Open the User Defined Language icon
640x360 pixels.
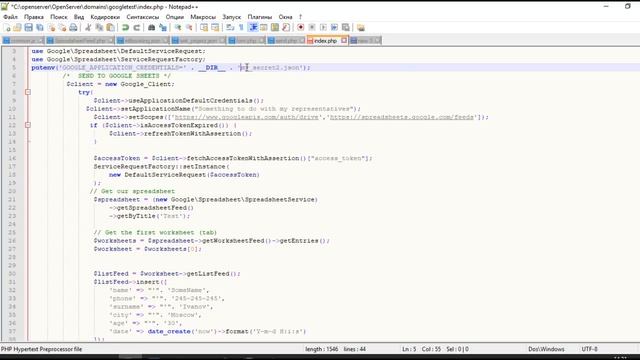[264, 28]
